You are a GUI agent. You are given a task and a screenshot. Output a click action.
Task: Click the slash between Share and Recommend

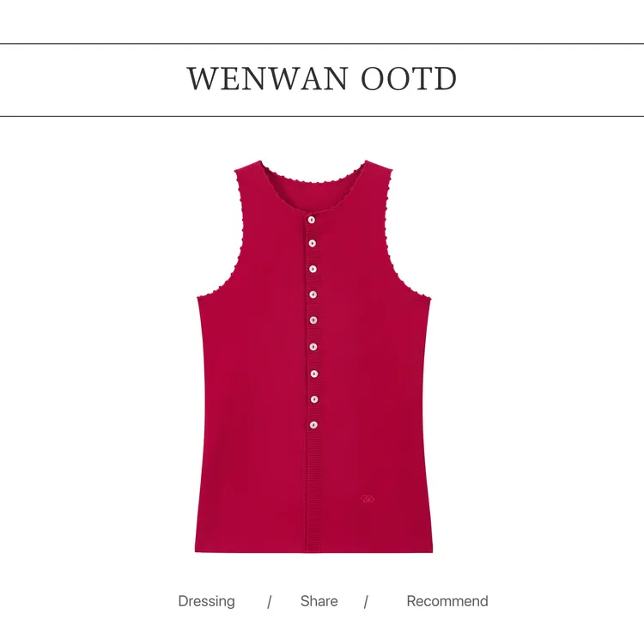(366, 602)
